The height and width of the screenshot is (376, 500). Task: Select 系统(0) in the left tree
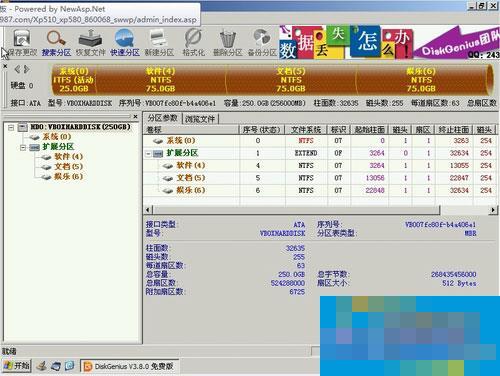click(57, 137)
